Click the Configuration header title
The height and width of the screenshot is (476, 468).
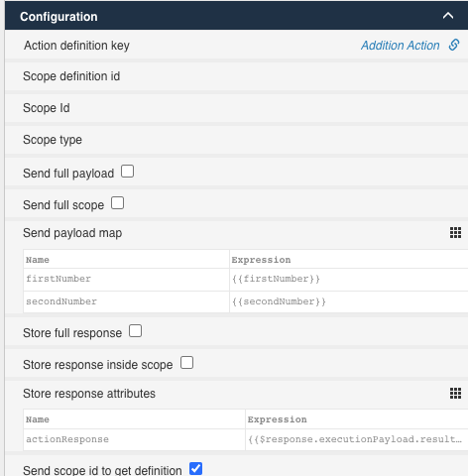coord(58,17)
